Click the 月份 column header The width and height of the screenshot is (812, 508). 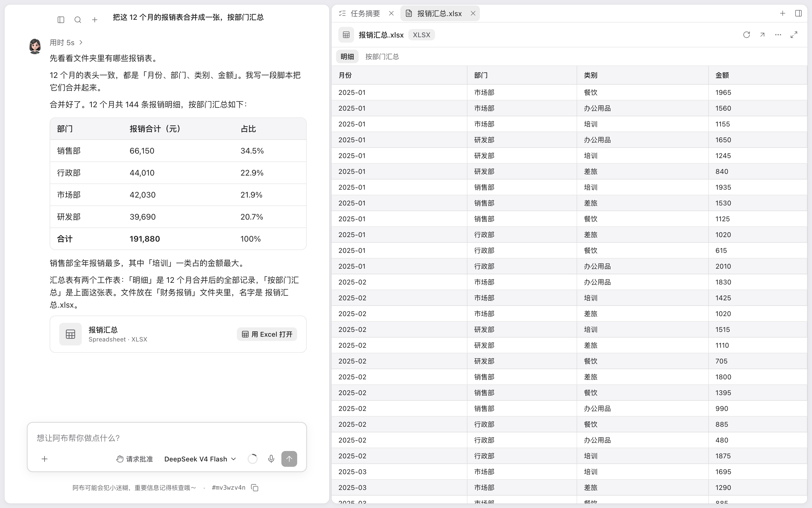coord(399,75)
